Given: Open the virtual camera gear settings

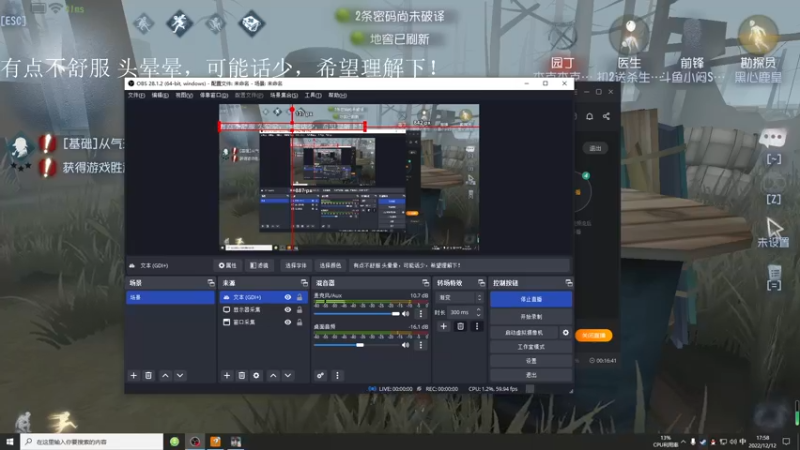Looking at the screenshot, I should click(x=565, y=333).
